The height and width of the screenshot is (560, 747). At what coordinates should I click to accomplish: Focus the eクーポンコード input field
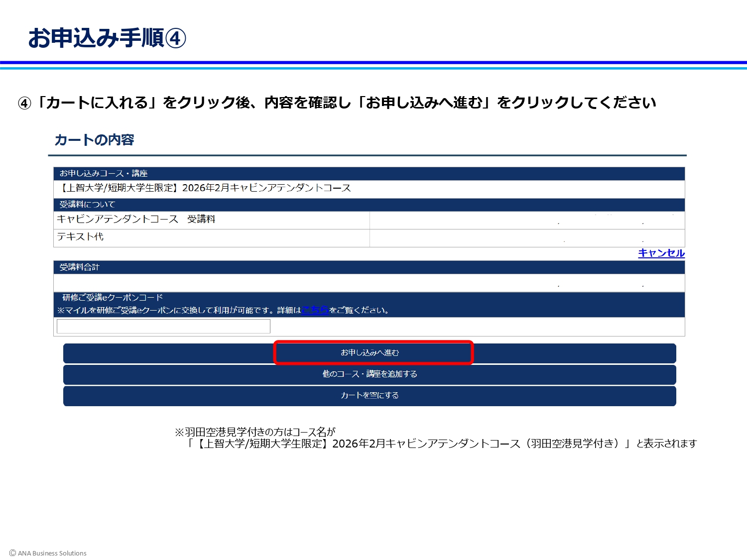pyautogui.click(x=163, y=327)
